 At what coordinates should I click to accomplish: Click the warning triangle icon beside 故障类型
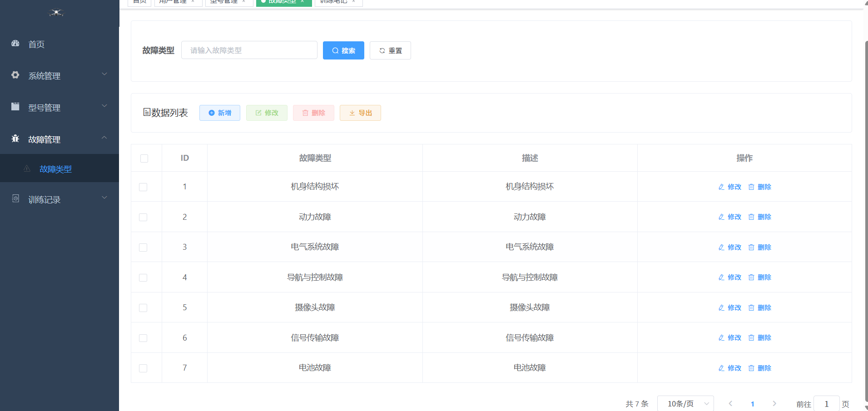[27, 168]
